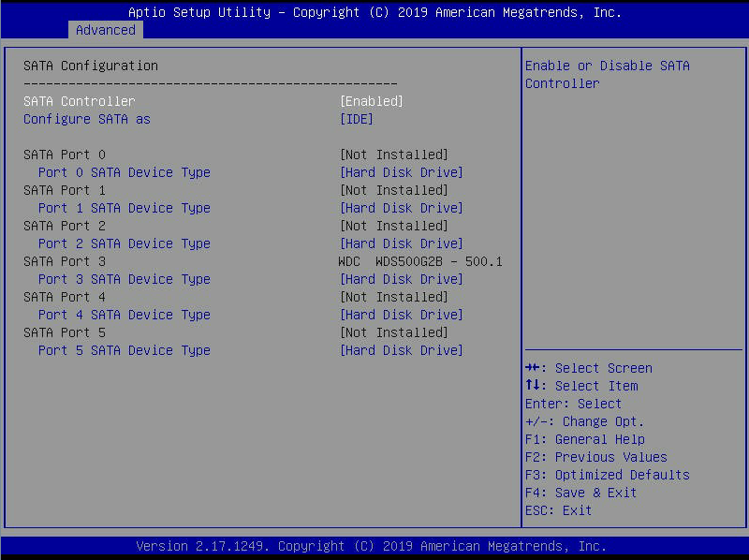The width and height of the screenshot is (749, 560).
Task: Open Port 3 Hard Disk Drive option
Action: pyautogui.click(x=401, y=279)
